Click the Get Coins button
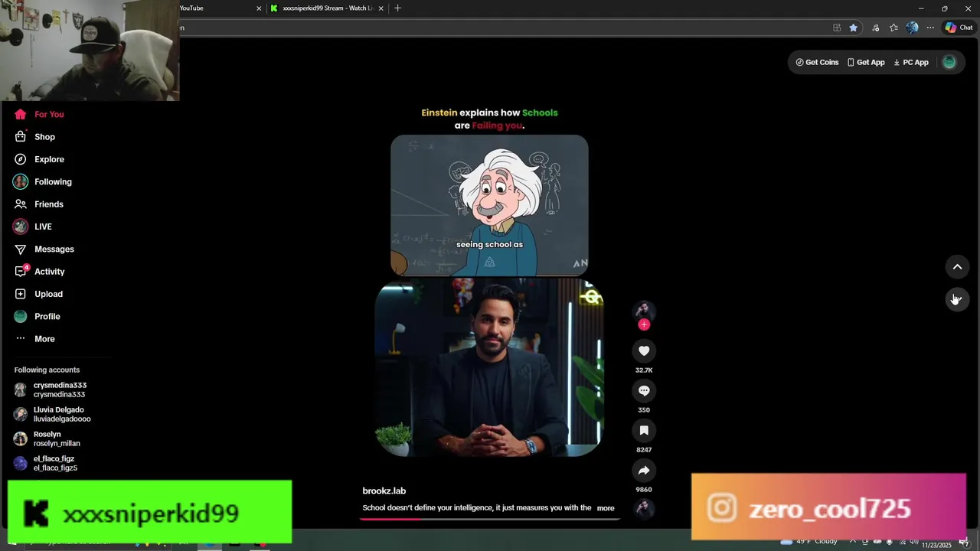The width and height of the screenshot is (980, 551). point(817,62)
